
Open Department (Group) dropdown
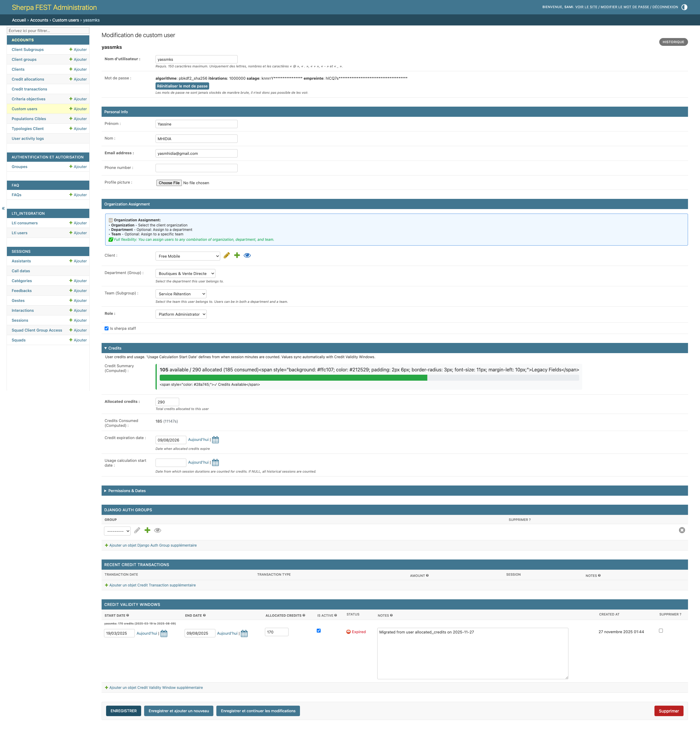point(185,274)
